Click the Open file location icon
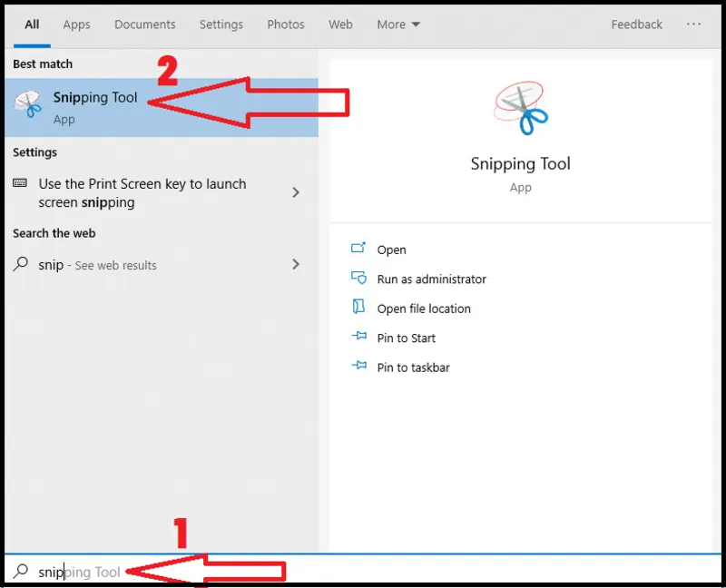Image resolution: width=726 pixels, height=588 pixels. point(358,308)
